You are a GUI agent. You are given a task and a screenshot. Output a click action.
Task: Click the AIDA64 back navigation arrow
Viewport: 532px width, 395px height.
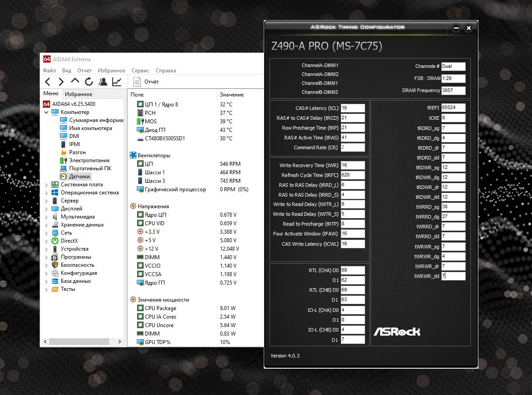48,82
